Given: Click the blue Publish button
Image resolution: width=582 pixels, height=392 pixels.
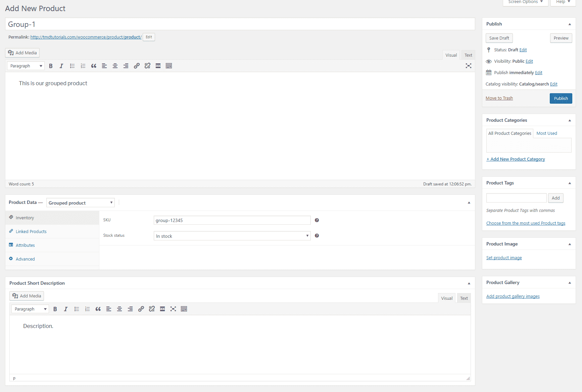Looking at the screenshot, I should click(561, 99).
